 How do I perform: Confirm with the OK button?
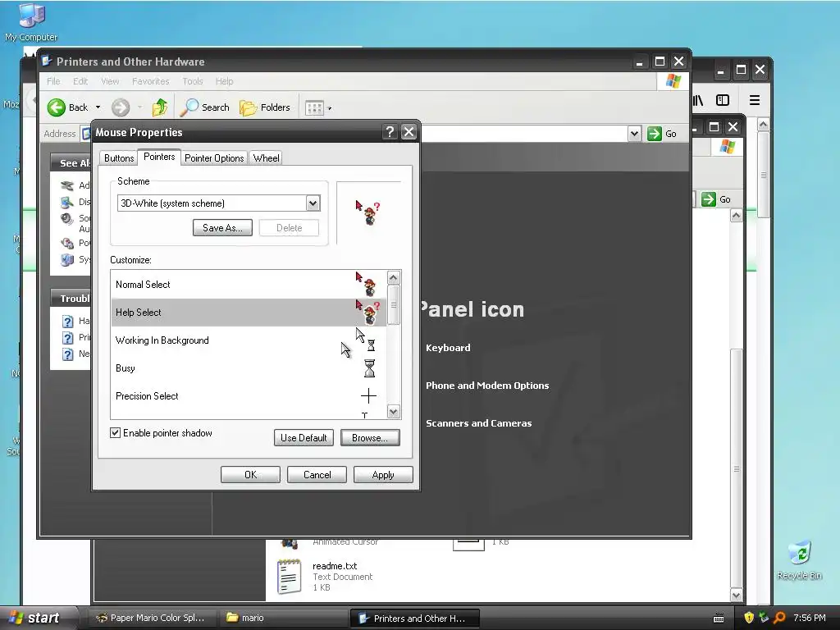250,475
